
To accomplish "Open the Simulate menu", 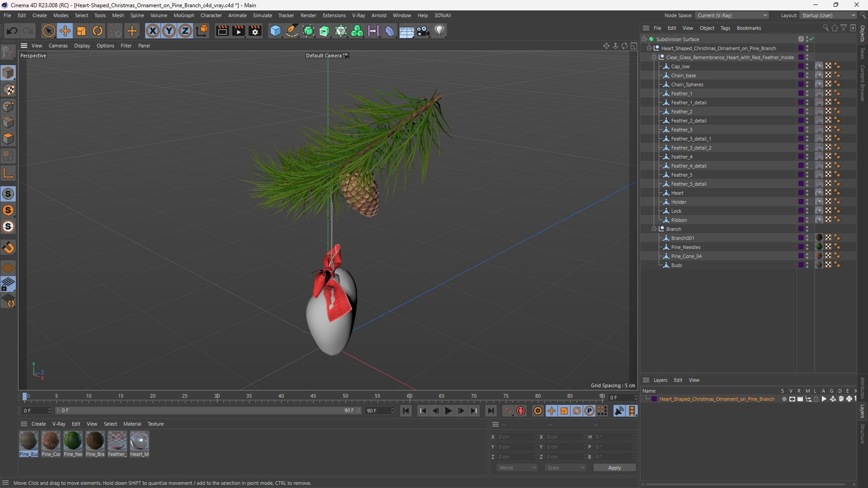I will click(x=262, y=15).
